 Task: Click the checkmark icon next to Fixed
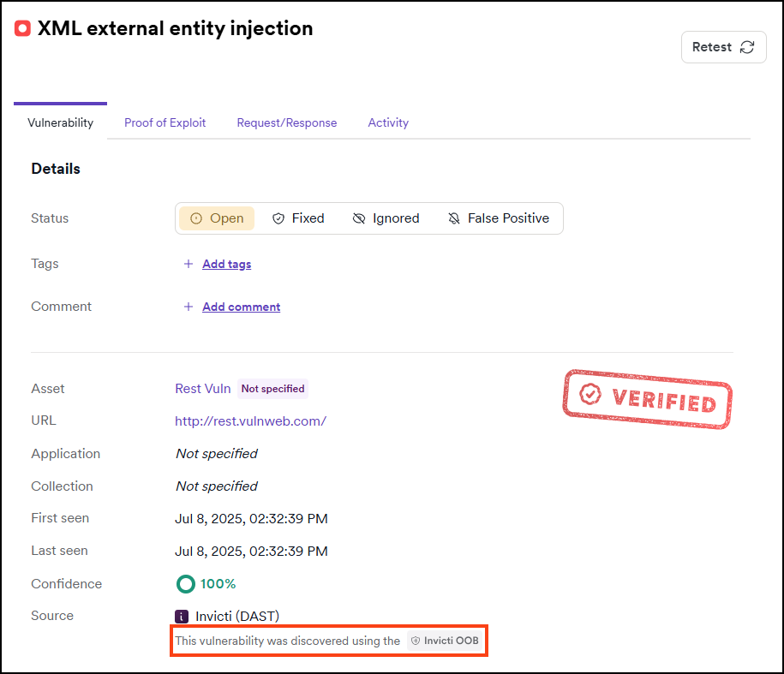coord(279,218)
